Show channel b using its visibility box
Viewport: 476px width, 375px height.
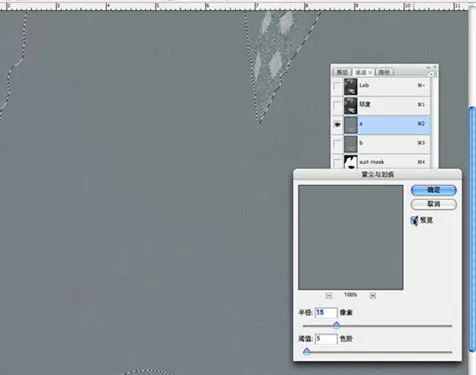tap(337, 144)
